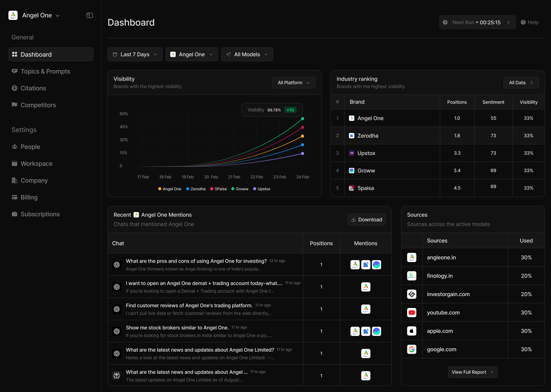
Task: Click the Angel One logo in ranking row 1
Action: (x=351, y=118)
